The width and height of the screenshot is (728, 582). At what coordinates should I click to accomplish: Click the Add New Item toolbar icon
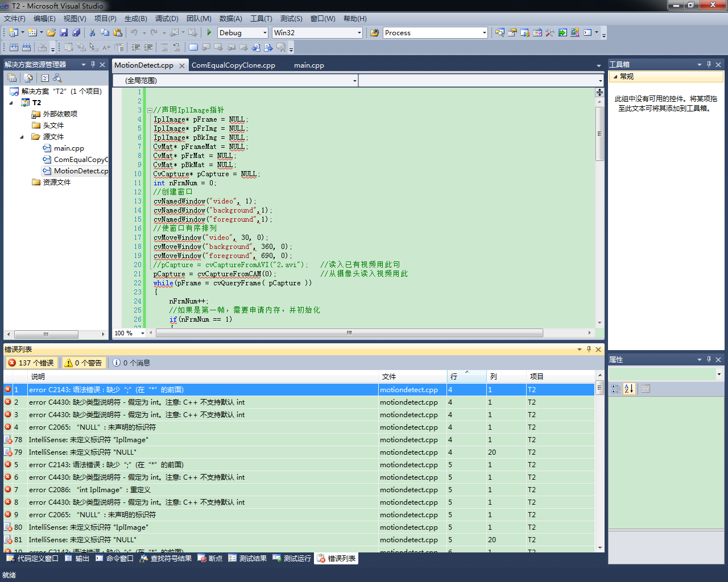(32, 33)
